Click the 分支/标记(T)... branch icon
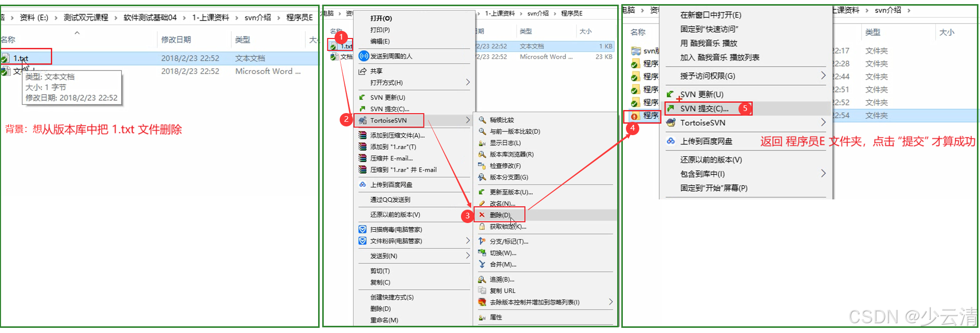The height and width of the screenshot is (333, 980). [482, 241]
